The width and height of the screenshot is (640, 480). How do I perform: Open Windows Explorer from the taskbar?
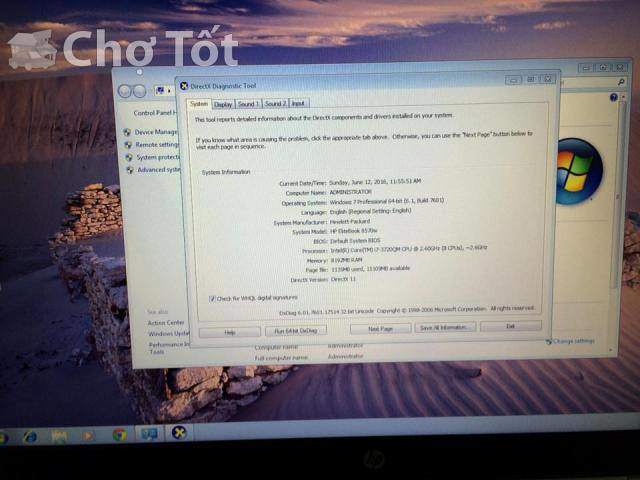(59, 437)
